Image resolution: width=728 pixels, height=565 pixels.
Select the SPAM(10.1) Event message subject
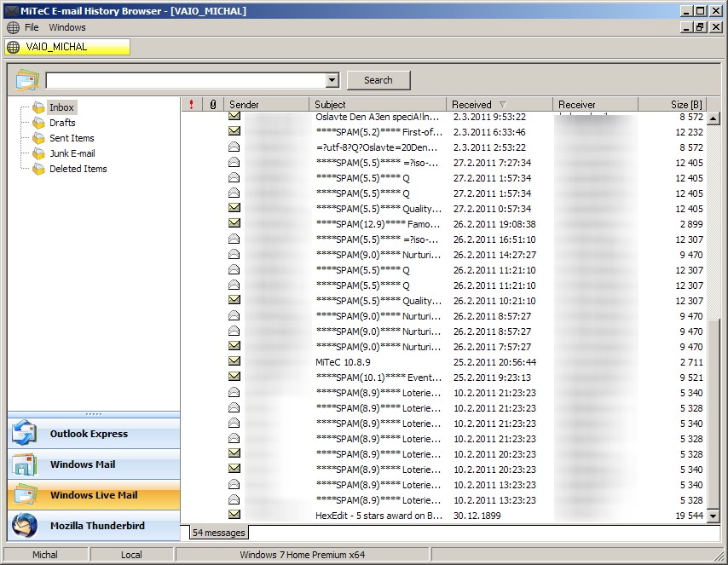378,378
